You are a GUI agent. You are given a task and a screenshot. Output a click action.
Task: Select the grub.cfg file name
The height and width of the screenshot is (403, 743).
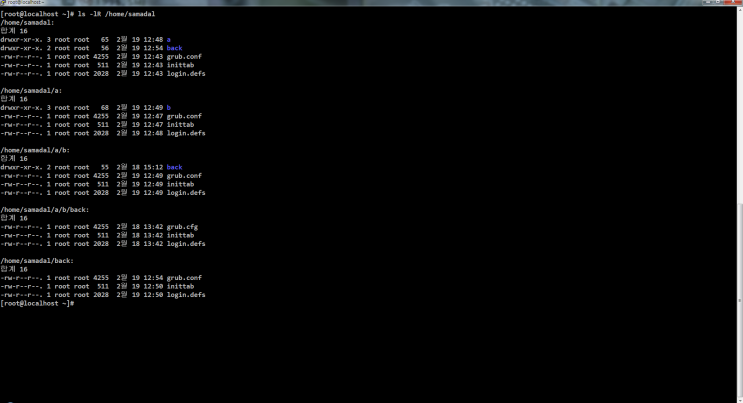pyautogui.click(x=182, y=227)
